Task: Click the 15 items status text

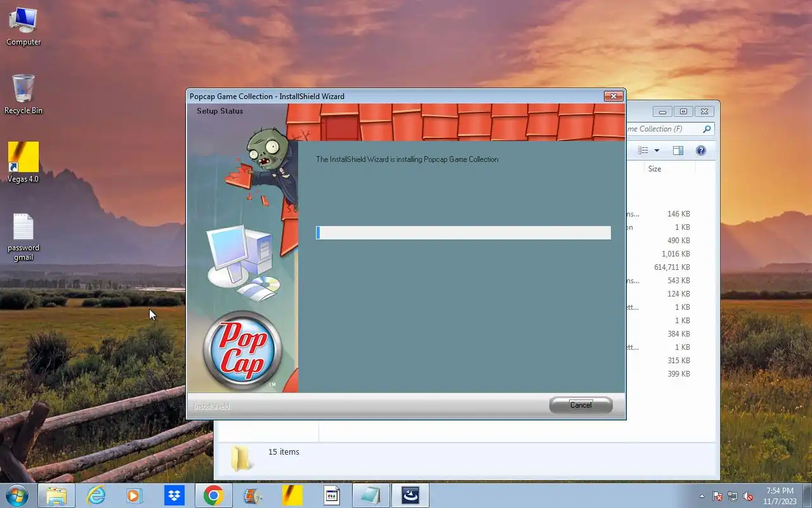Action: (x=284, y=452)
